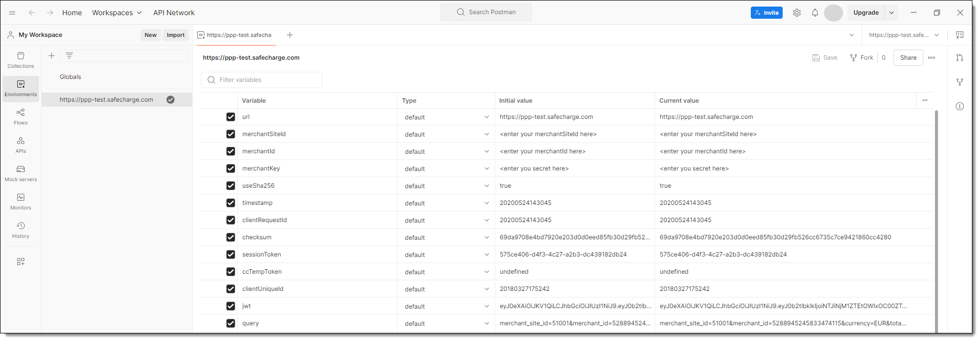Open the settings gear icon
Viewport: 980px width, 341px height.
point(797,13)
